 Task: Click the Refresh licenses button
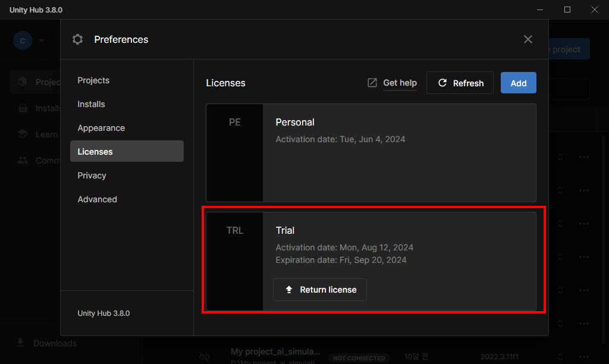(x=460, y=83)
